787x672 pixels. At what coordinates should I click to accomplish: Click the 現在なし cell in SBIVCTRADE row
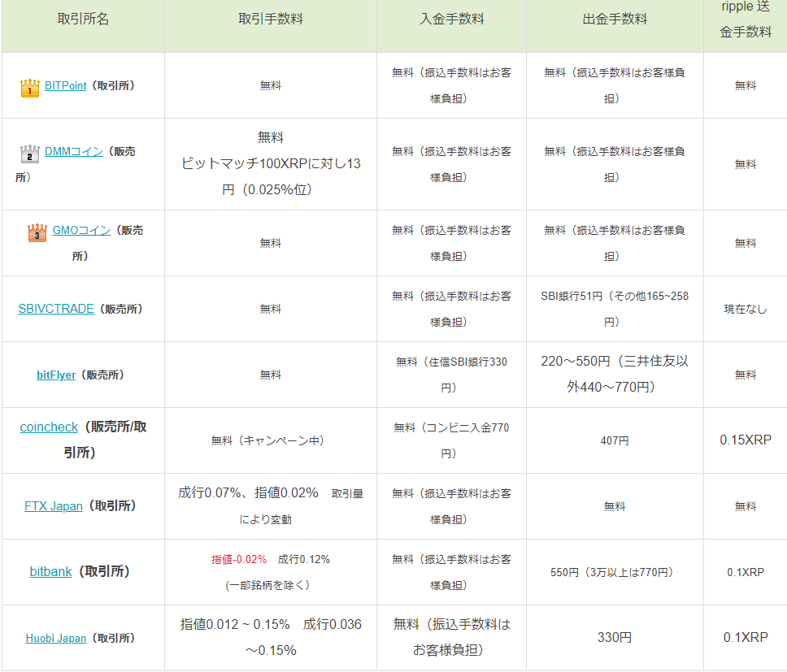[x=746, y=309]
